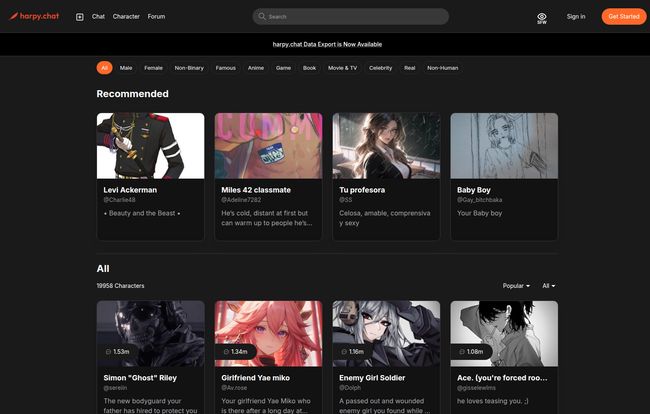
Task: Open the Baby Boy card image
Action: 504,146
